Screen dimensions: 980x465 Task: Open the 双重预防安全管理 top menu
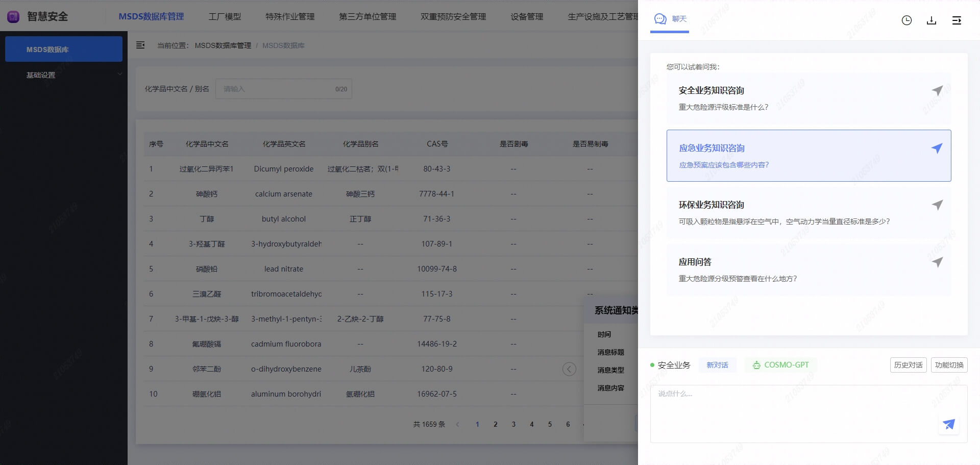tap(453, 16)
